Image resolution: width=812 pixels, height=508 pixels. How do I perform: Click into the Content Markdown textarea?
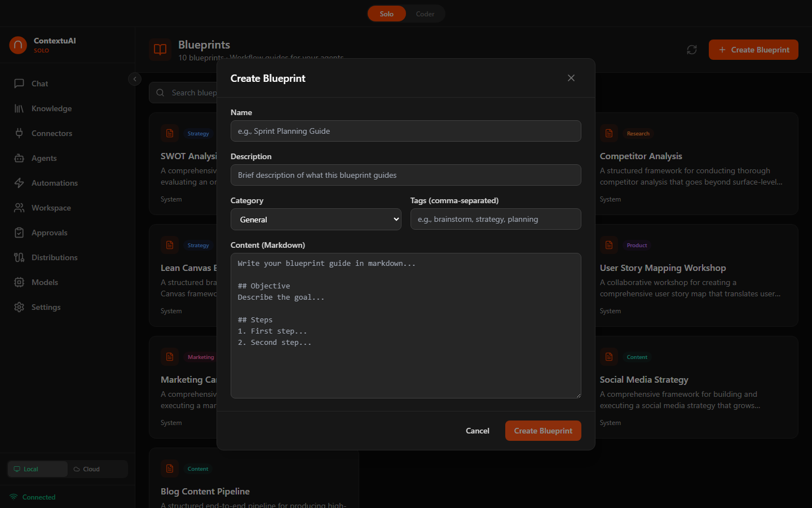pyautogui.click(x=406, y=326)
